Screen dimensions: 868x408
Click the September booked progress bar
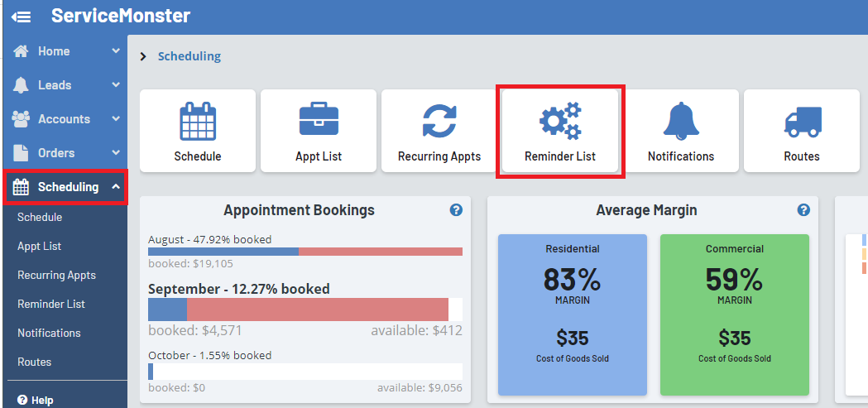click(305, 310)
